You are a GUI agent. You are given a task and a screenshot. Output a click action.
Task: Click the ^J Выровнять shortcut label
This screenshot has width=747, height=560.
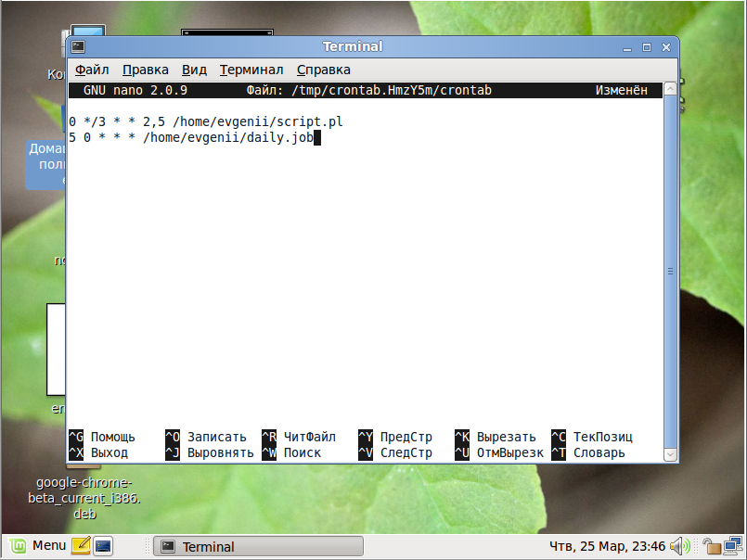[210, 452]
